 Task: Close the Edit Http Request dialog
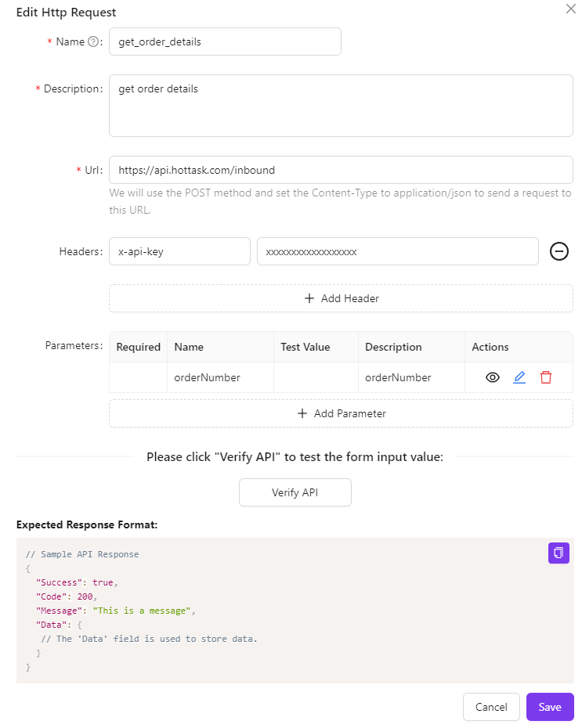[x=570, y=9]
